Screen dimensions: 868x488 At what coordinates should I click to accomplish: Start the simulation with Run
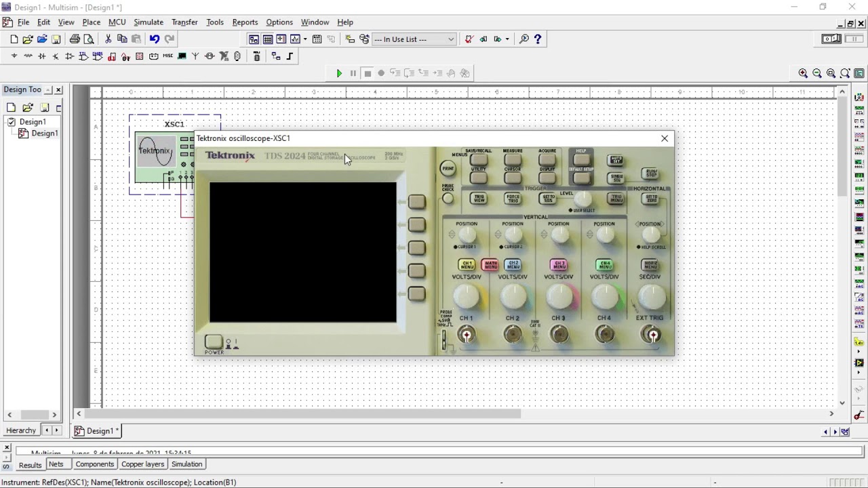(339, 73)
